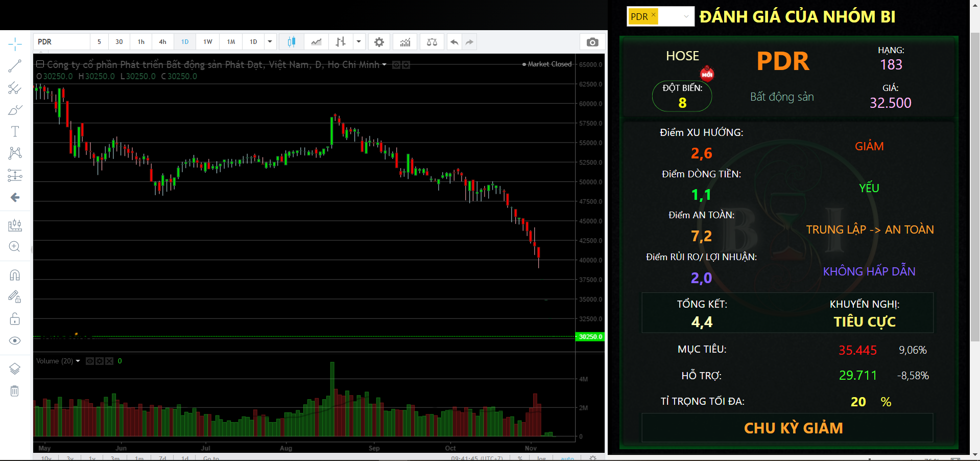Open the PDR stock selector dropdown
Screen dimensions: 980x461
pyautogui.click(x=686, y=16)
